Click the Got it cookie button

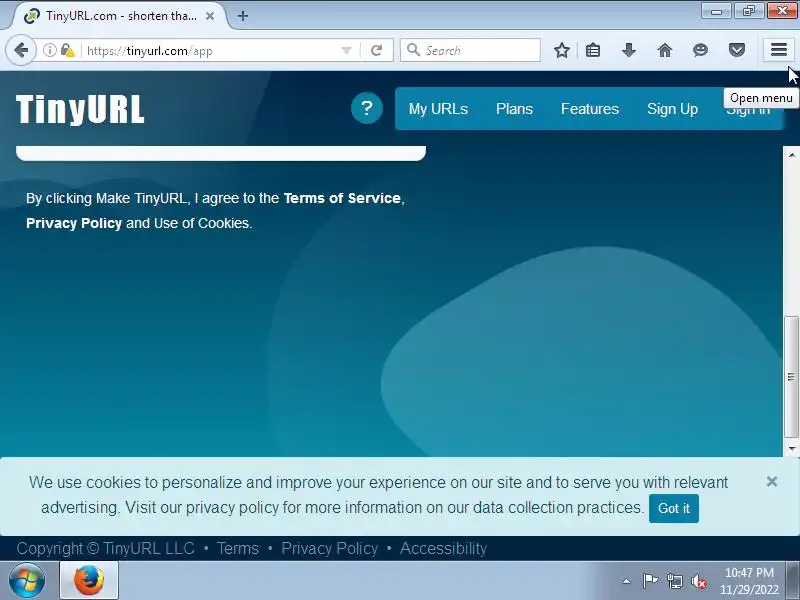(673, 508)
